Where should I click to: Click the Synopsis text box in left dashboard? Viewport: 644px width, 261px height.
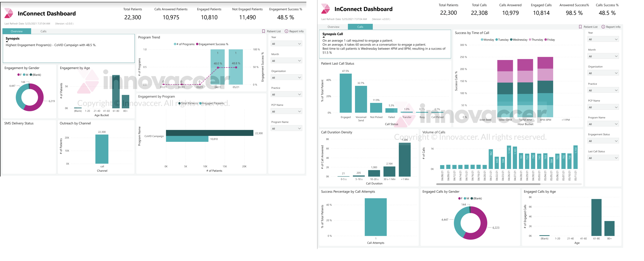coord(69,48)
